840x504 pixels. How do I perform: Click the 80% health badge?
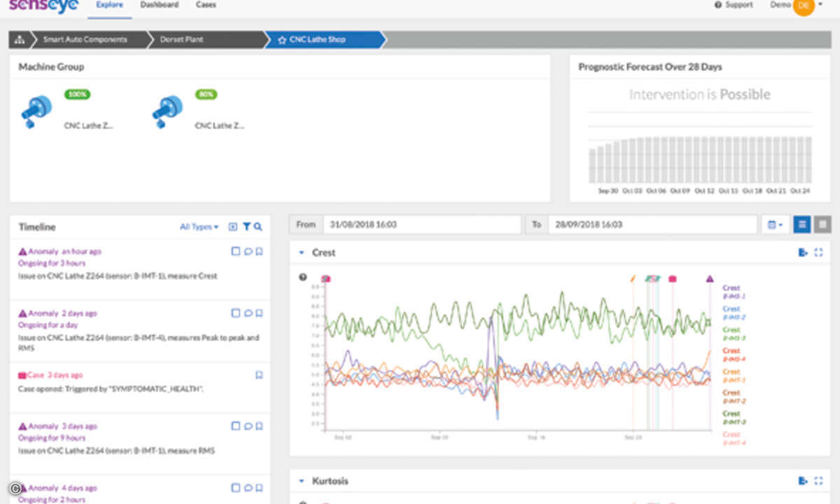(206, 94)
